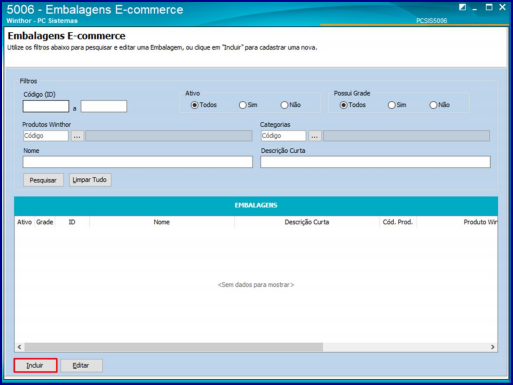This screenshot has width=513, height=385.
Task: Sort by Grade column header
Action: pyautogui.click(x=45, y=222)
